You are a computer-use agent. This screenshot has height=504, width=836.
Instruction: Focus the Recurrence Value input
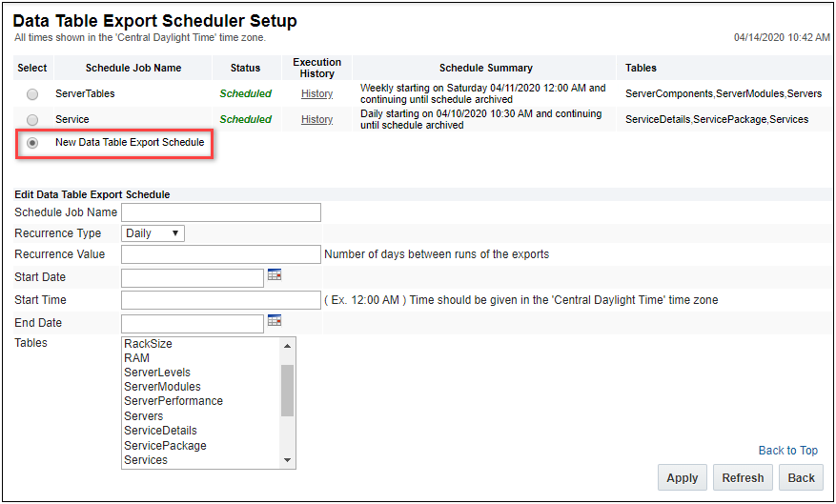pos(221,254)
